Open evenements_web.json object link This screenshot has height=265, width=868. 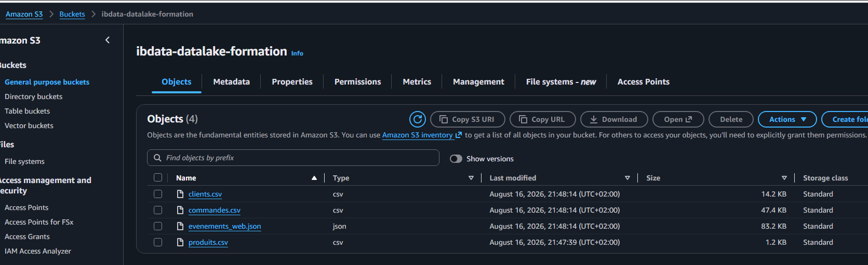(225, 226)
